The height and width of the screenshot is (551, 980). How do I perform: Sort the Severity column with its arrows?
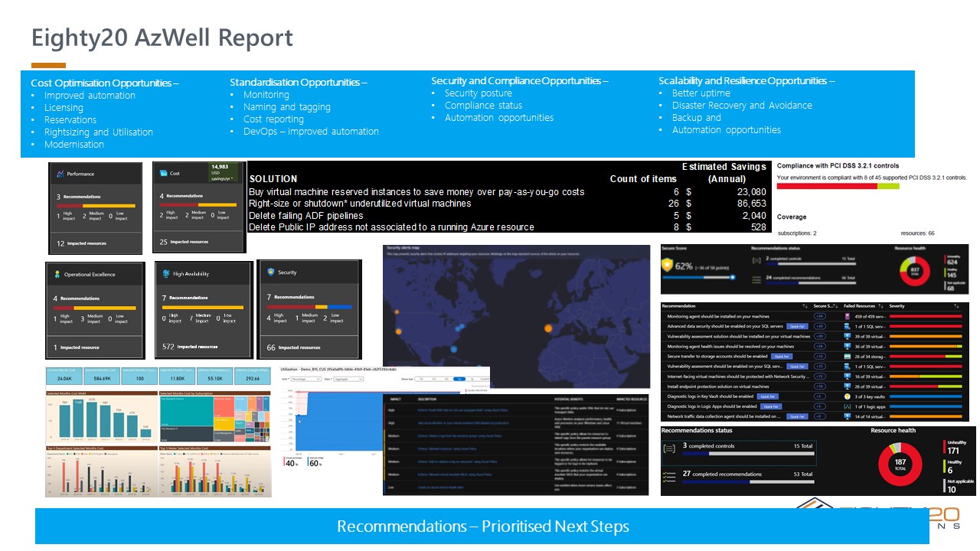click(956, 306)
